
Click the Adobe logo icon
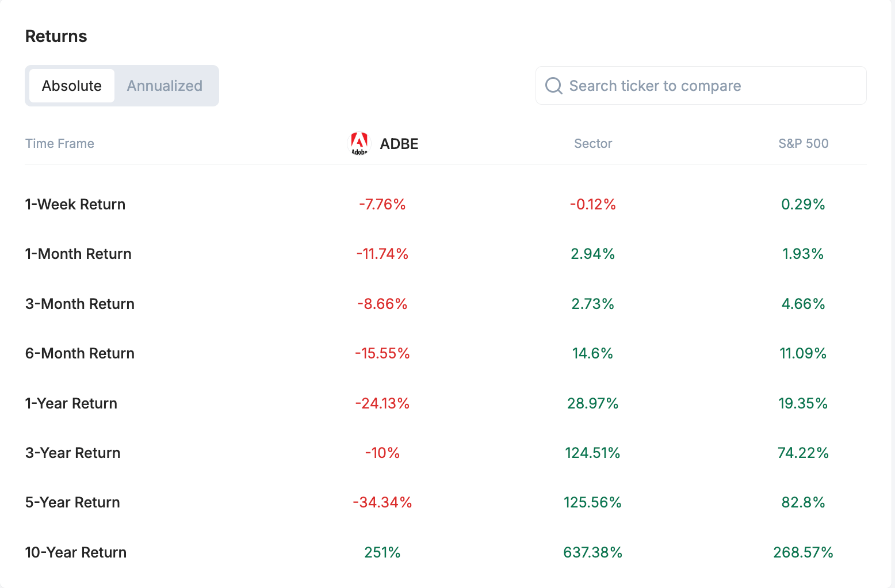point(359,143)
